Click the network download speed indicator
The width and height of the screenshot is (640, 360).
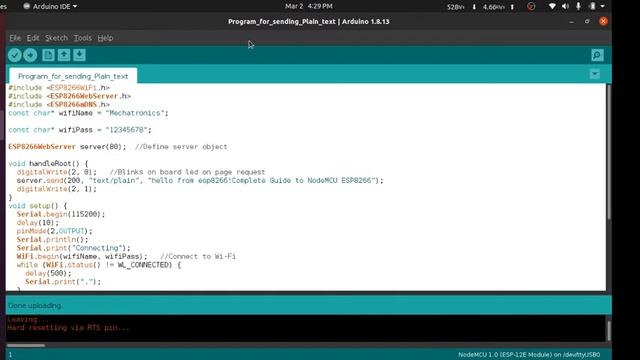click(461, 7)
